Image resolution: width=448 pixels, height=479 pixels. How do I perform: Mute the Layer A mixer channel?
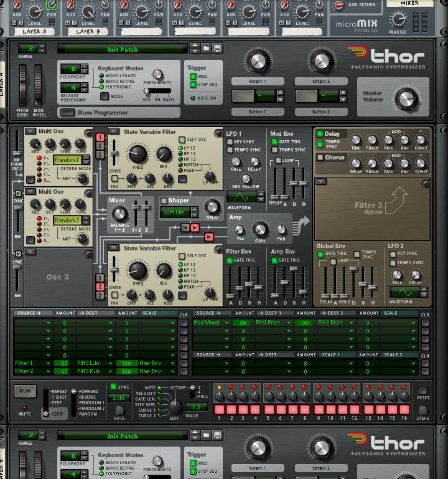point(14,23)
